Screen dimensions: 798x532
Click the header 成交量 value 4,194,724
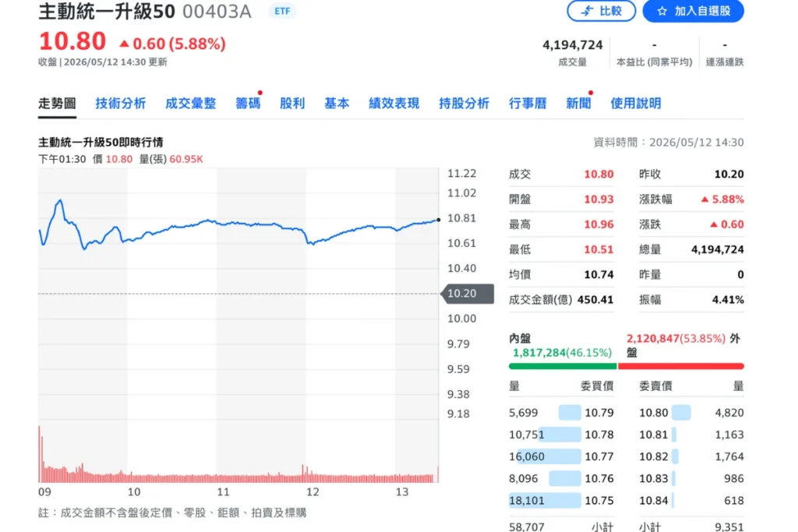(573, 45)
